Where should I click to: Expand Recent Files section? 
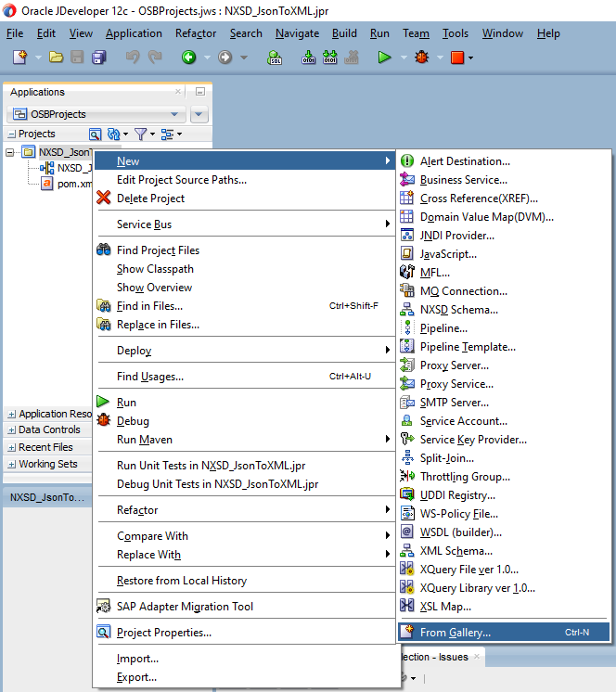11,447
